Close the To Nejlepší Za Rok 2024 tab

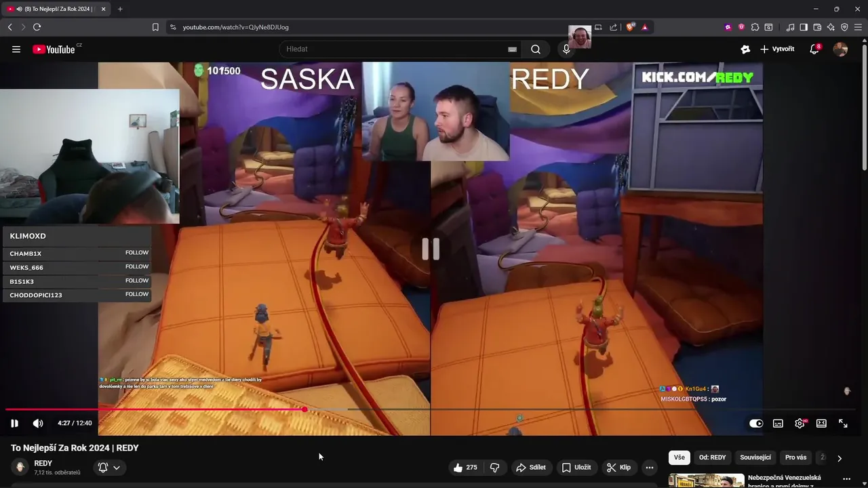[103, 9]
